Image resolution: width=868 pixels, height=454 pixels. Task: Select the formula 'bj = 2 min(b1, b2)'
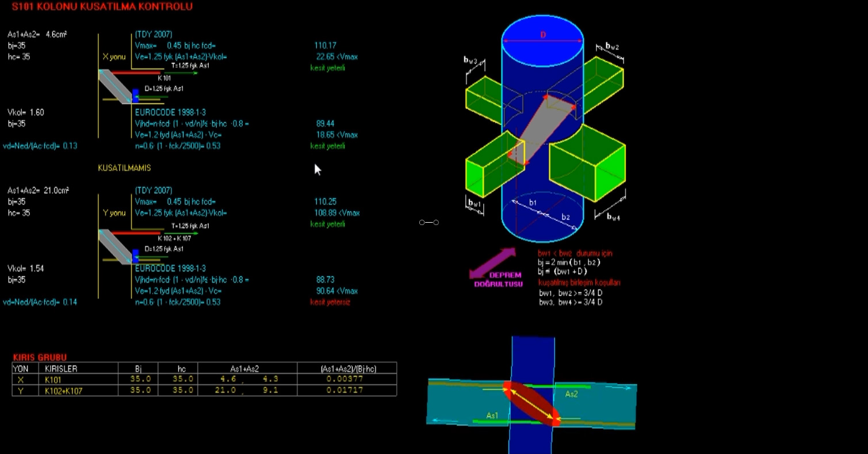pyautogui.click(x=569, y=262)
